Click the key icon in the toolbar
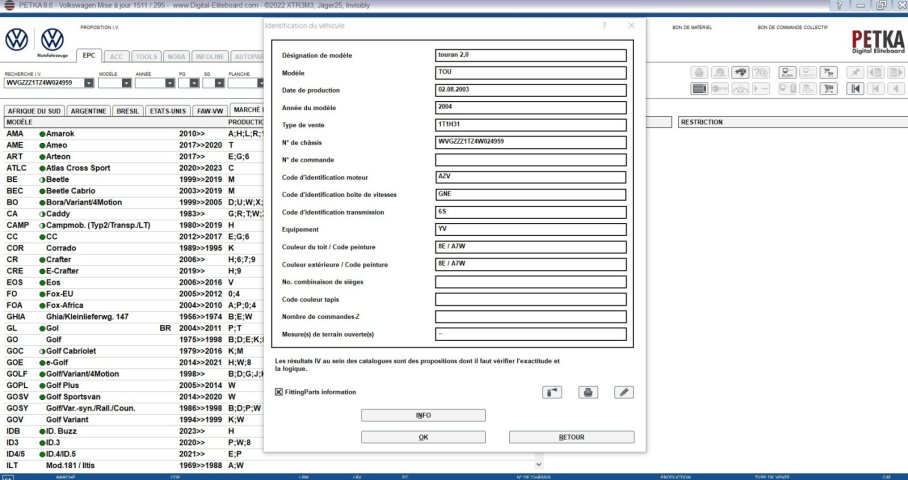Image resolution: width=908 pixels, height=480 pixels. pyautogui.click(x=720, y=89)
